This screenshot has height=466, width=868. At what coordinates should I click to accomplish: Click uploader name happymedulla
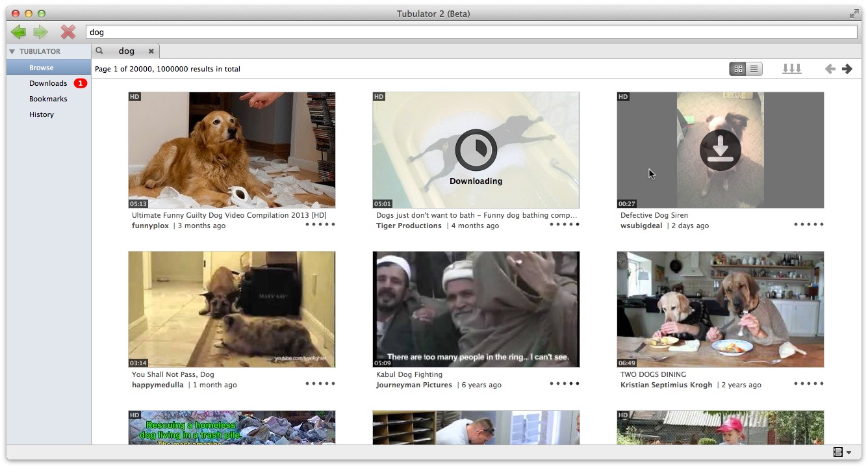click(x=158, y=385)
